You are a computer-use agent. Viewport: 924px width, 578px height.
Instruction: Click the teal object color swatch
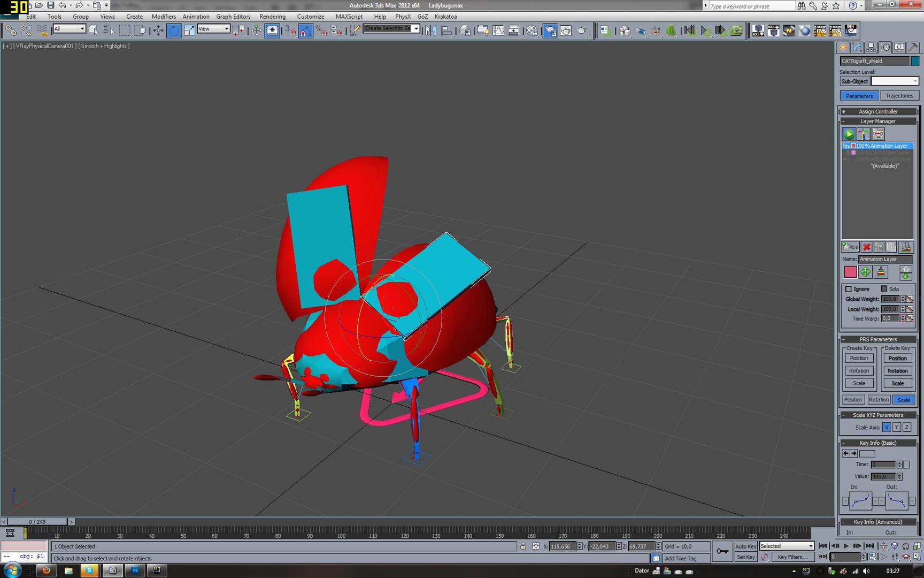(915, 61)
